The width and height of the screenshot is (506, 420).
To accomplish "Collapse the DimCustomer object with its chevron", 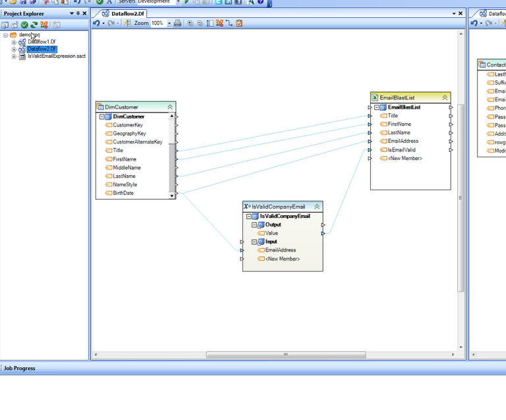I will [170, 107].
